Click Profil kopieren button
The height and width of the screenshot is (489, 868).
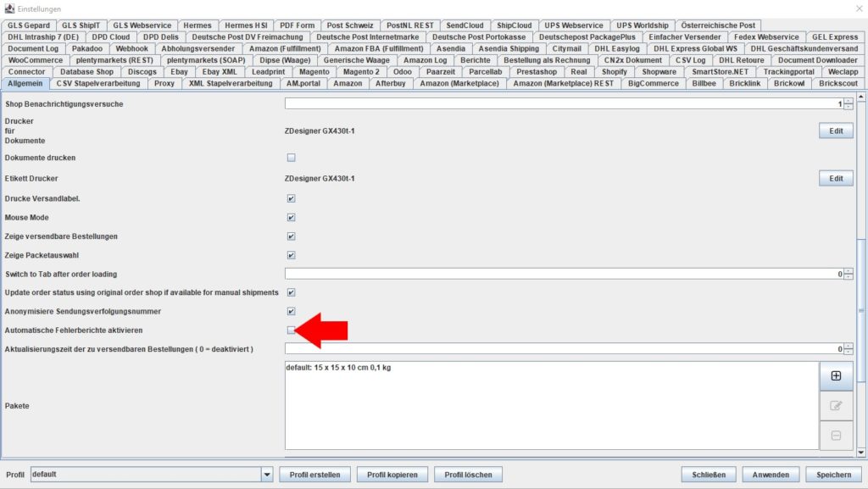point(392,475)
